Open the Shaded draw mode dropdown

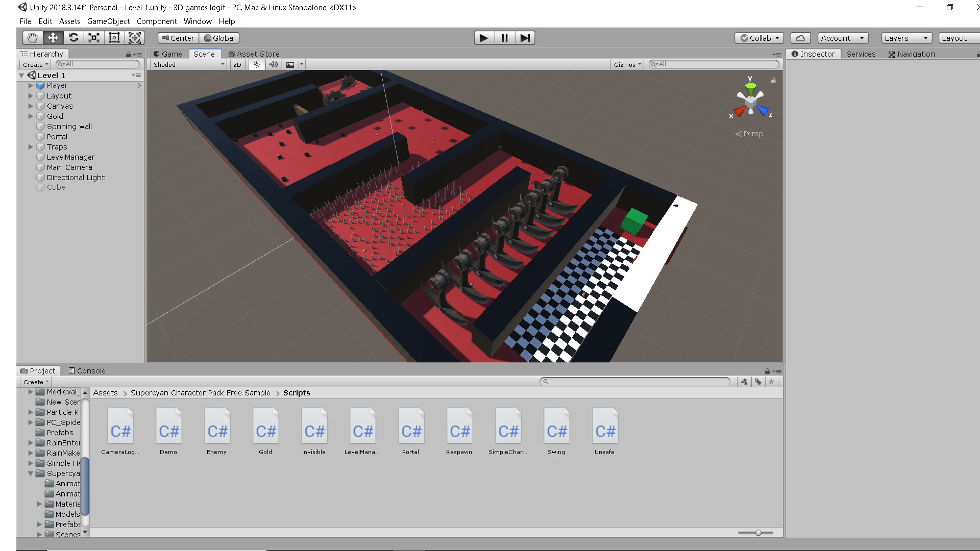tap(187, 64)
